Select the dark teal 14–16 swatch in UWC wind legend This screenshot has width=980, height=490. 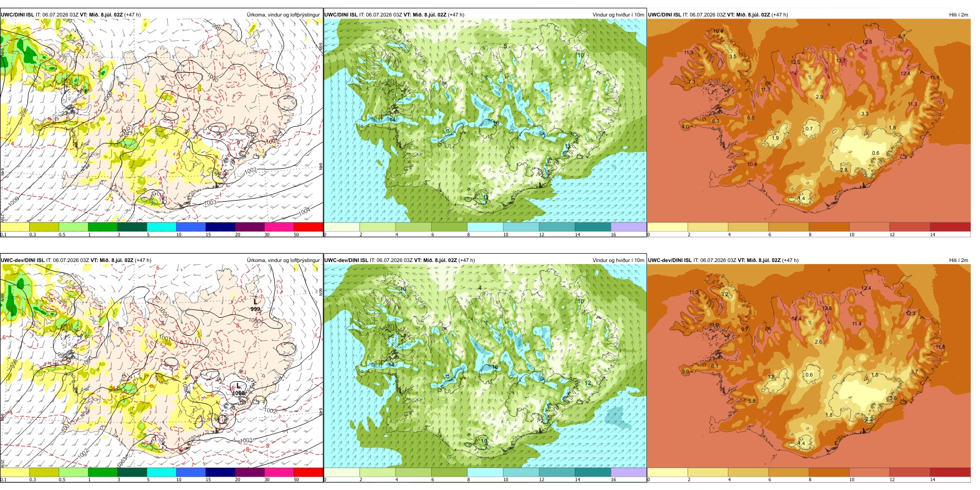click(593, 227)
